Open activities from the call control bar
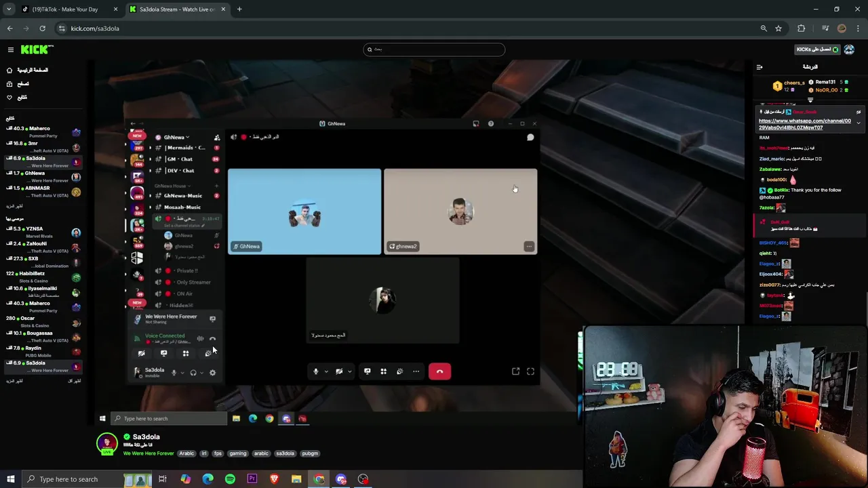868x488 pixels. click(x=384, y=371)
